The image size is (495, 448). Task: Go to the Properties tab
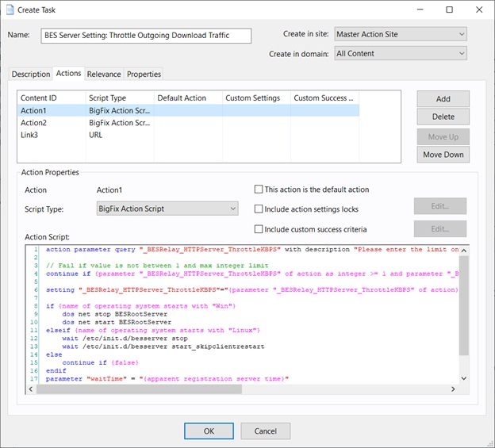coord(144,74)
